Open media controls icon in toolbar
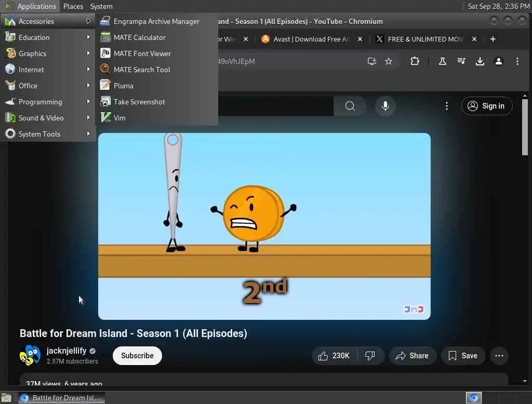 coord(461,61)
